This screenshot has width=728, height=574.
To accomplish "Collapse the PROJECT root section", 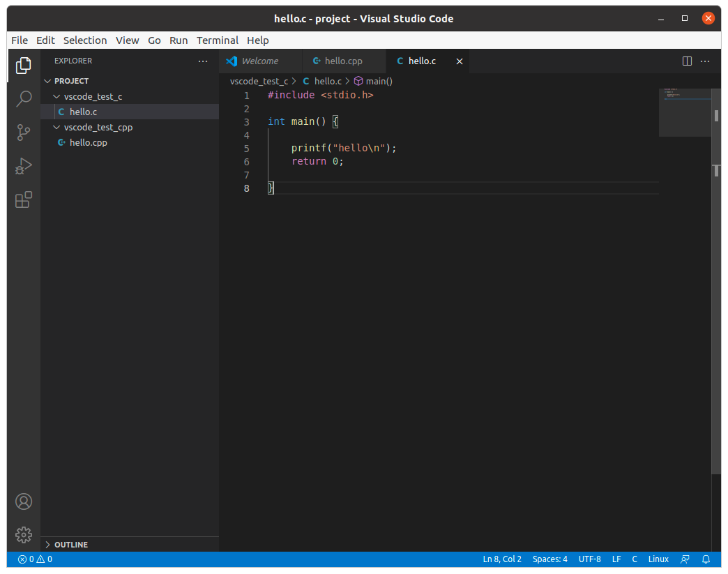I will click(x=47, y=82).
